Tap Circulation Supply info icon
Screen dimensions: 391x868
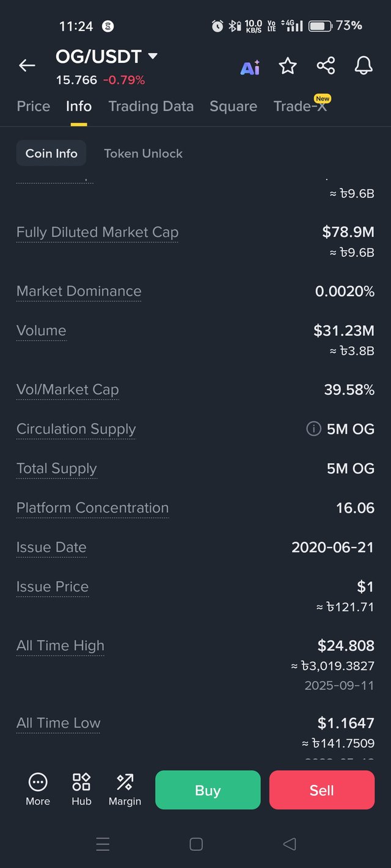313,429
